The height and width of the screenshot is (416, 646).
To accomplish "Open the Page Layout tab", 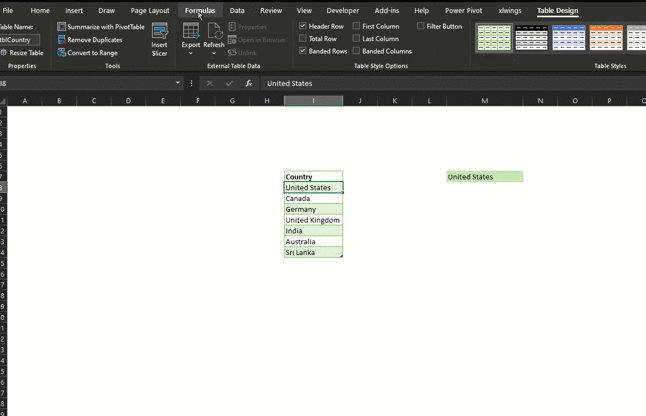I will 150,10.
